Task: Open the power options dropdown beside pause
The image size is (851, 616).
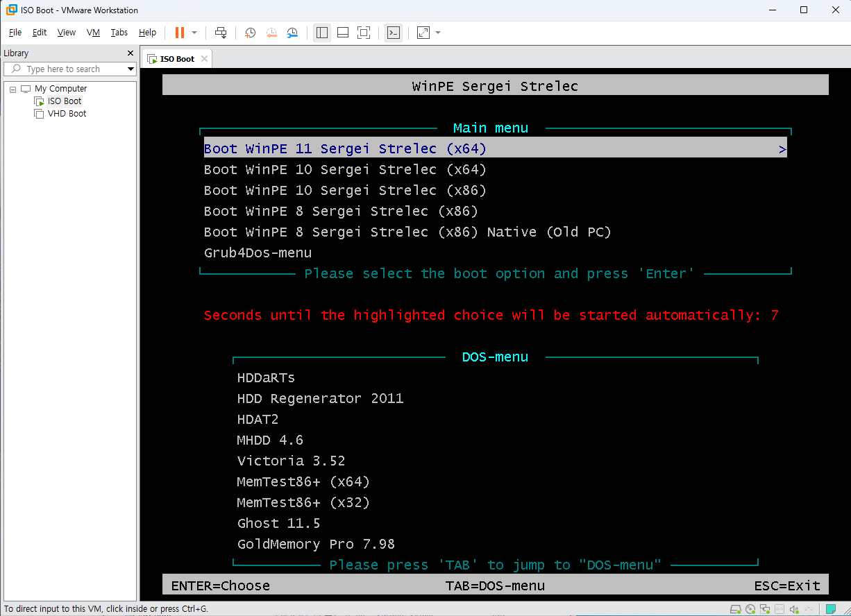Action: [x=194, y=33]
